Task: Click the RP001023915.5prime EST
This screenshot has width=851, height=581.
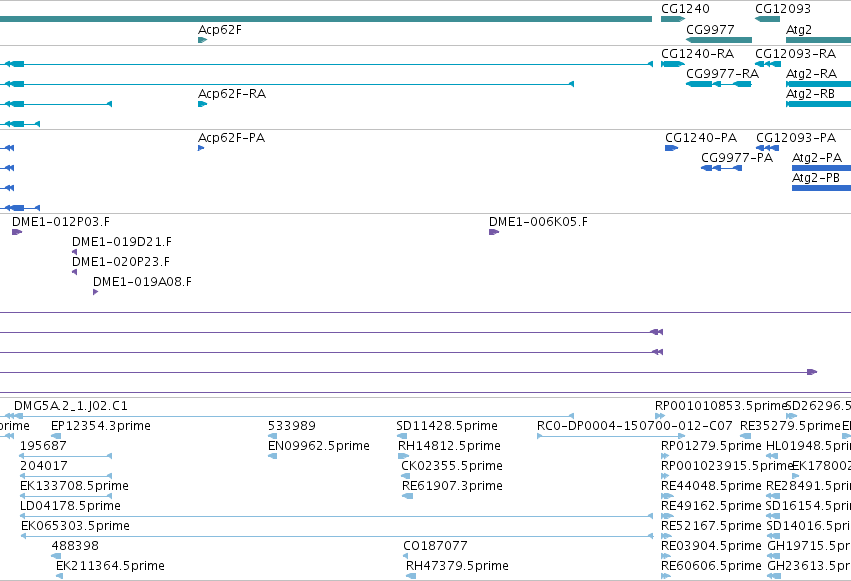Action: [x=665, y=476]
